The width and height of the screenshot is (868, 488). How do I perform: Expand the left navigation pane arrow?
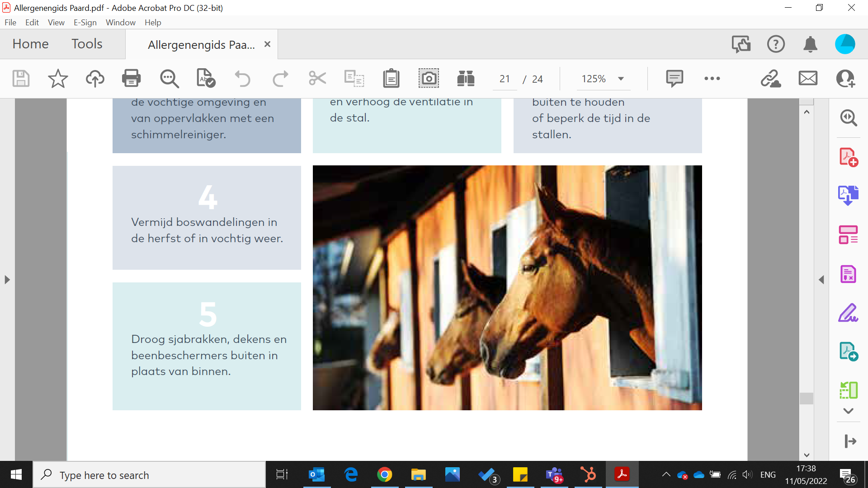(x=7, y=280)
